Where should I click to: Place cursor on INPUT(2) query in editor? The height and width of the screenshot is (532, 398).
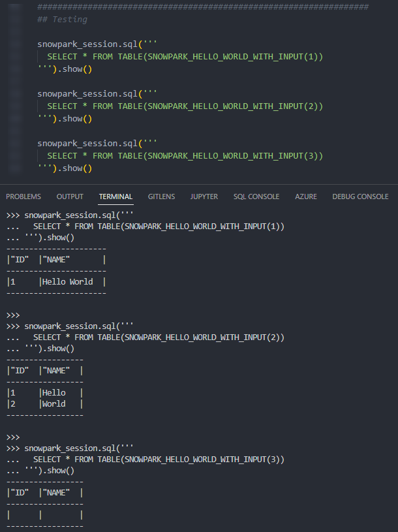click(x=185, y=106)
